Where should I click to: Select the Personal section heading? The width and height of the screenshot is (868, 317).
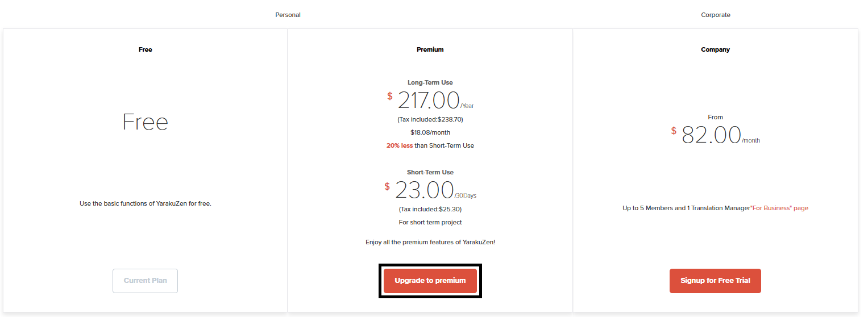click(x=288, y=15)
